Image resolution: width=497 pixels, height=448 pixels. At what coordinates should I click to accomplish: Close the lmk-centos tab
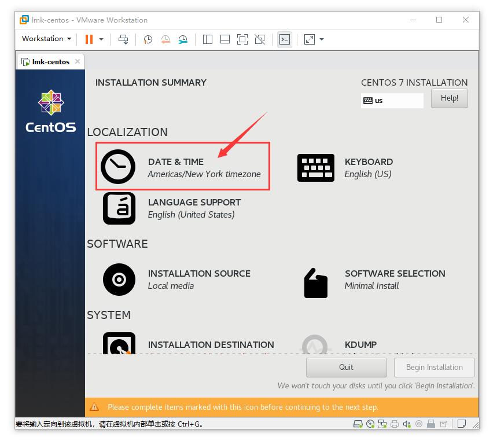coord(78,61)
